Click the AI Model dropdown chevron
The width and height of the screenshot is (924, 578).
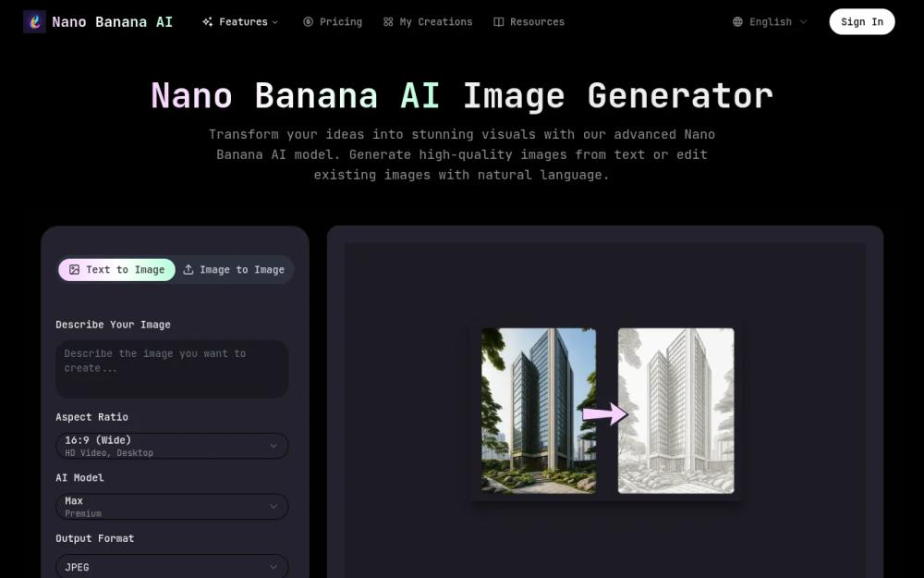pos(274,507)
